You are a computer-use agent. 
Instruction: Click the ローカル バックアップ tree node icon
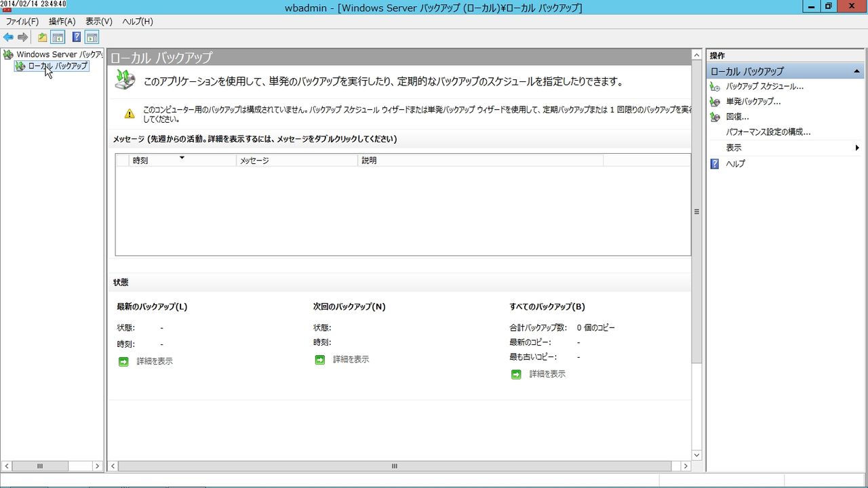[x=20, y=66]
